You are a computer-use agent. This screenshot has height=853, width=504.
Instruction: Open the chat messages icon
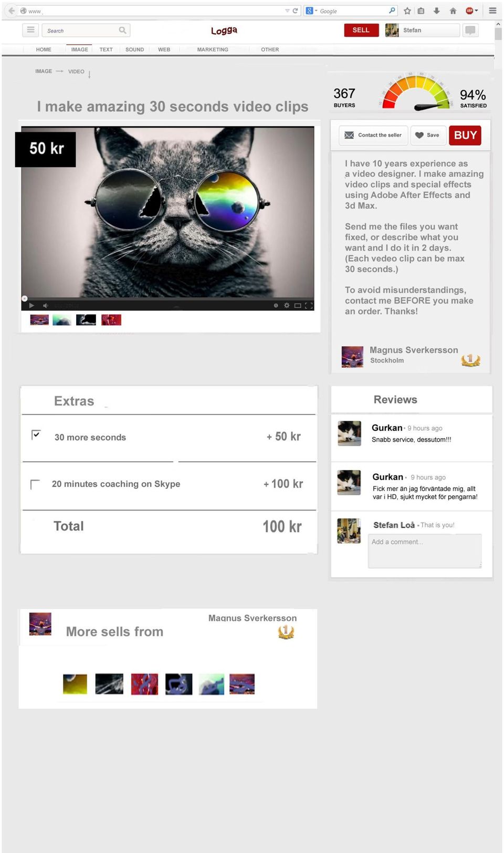tap(470, 30)
